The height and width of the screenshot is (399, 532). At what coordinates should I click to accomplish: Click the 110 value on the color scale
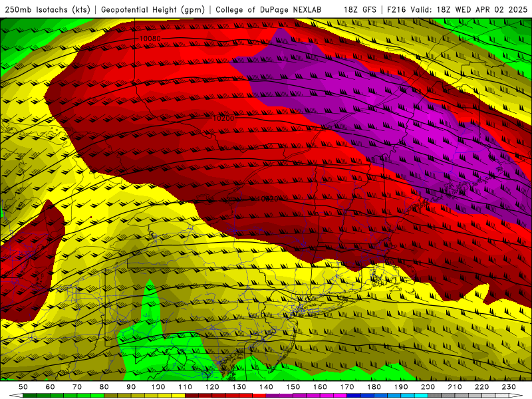point(186,387)
